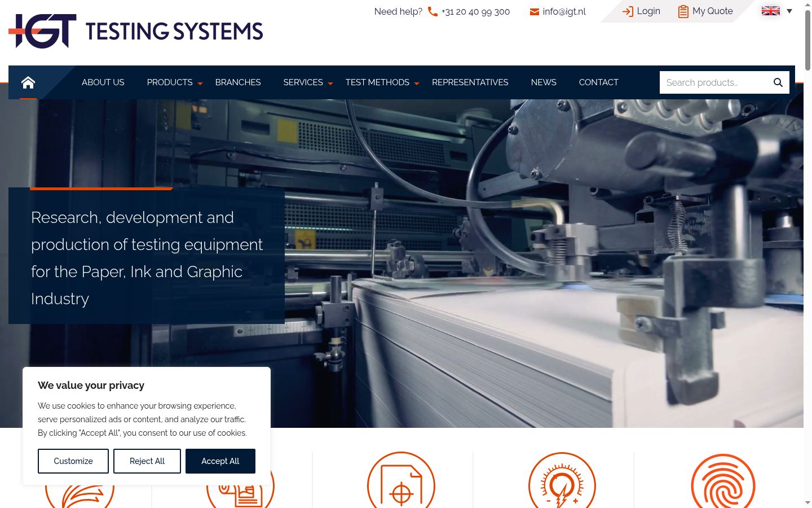The image size is (812, 508).
Task: Click Customize cookie settings button
Action: 73,461
